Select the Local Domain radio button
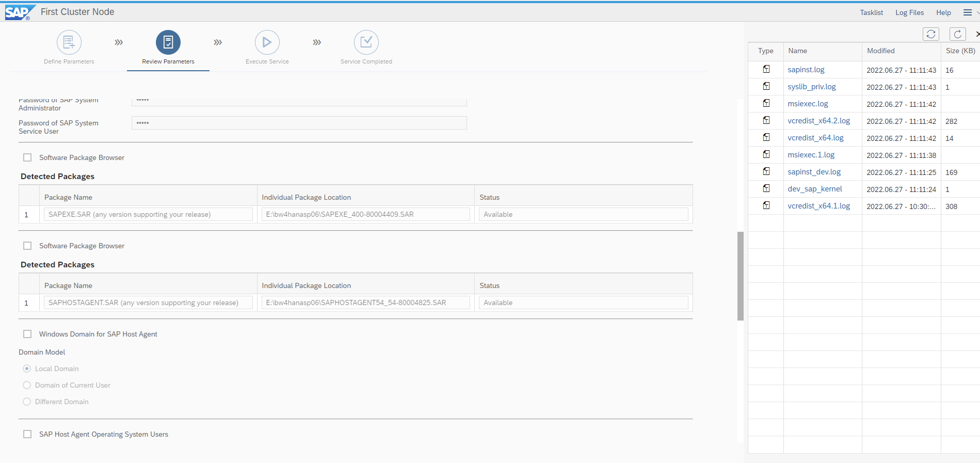 (x=27, y=369)
